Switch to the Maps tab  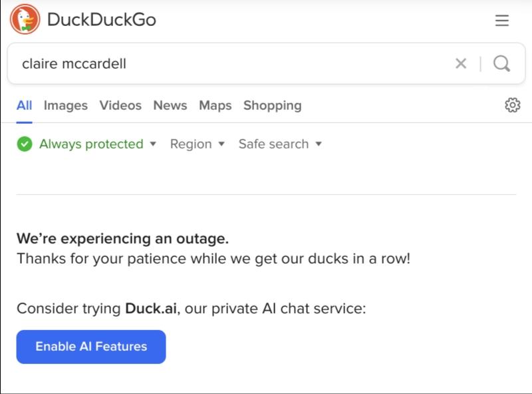215,105
